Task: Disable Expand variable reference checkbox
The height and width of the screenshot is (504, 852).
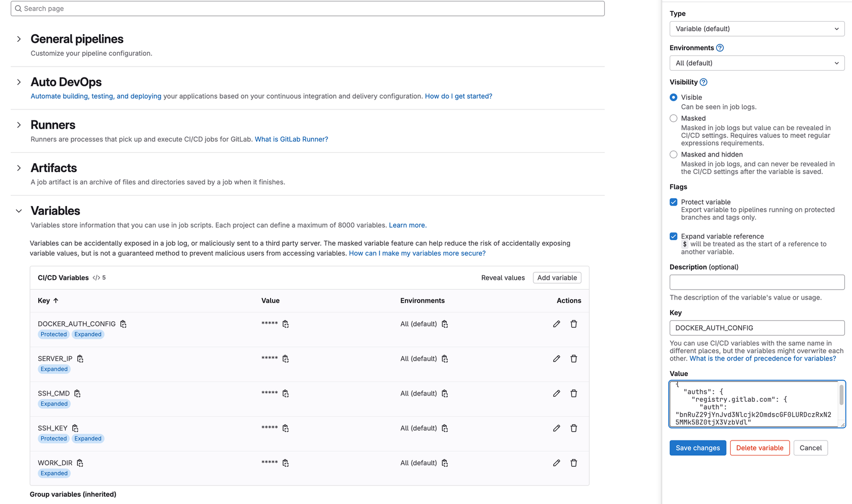Action: click(673, 236)
